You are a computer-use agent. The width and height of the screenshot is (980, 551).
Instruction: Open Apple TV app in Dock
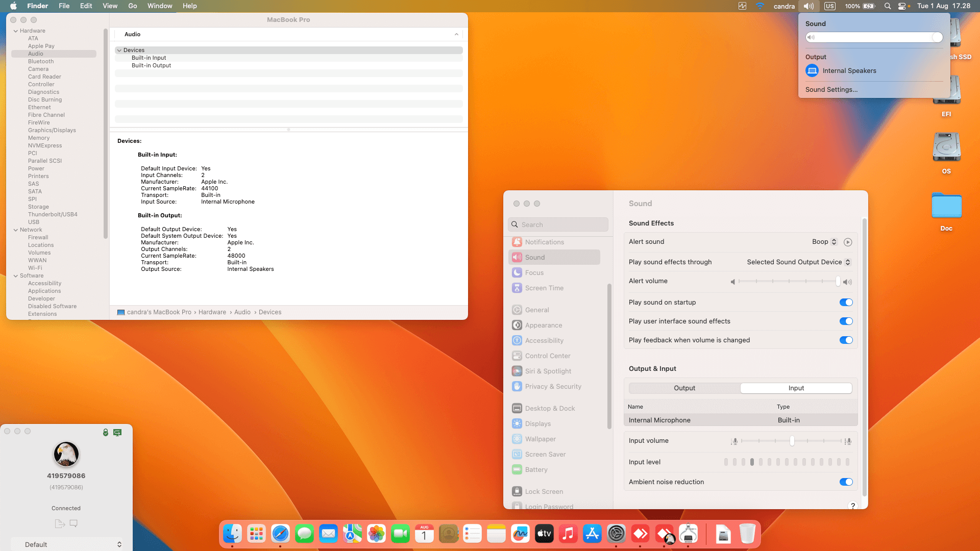(x=544, y=534)
